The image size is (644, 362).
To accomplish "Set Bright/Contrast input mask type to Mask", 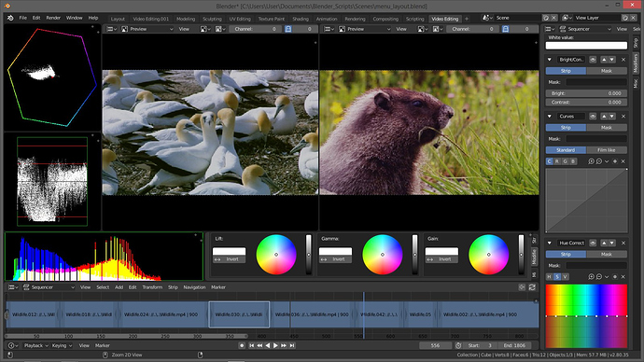I will click(607, 71).
